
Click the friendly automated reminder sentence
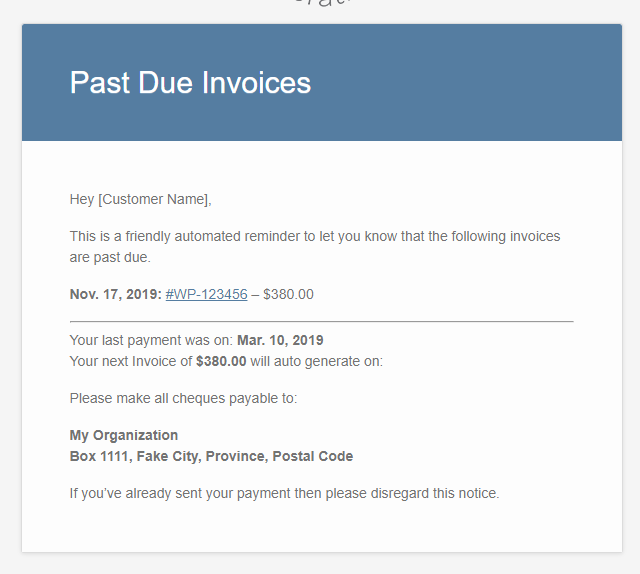tap(315, 247)
